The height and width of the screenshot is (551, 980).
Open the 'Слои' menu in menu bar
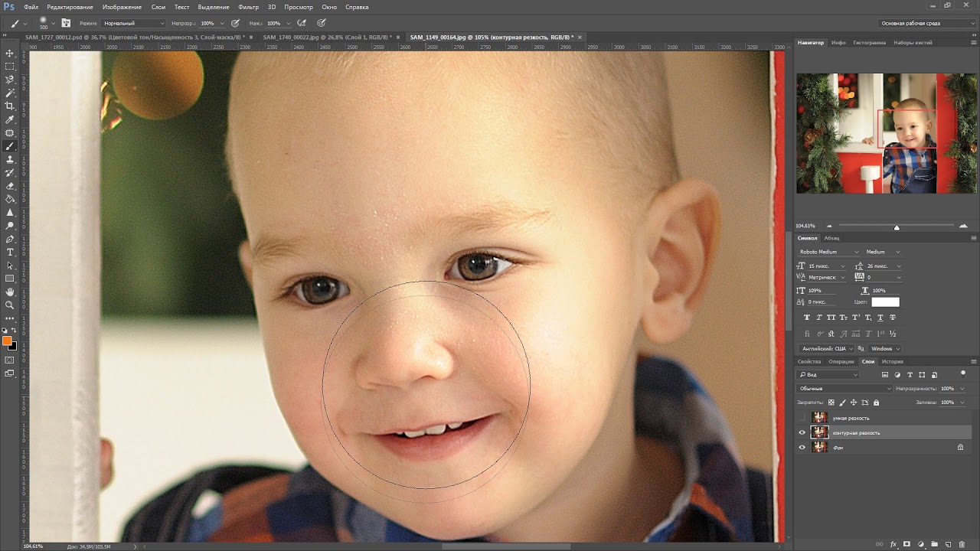point(158,7)
